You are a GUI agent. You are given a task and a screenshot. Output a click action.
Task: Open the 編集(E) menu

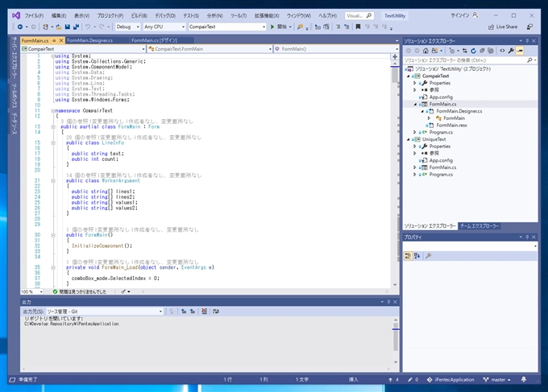[59, 16]
